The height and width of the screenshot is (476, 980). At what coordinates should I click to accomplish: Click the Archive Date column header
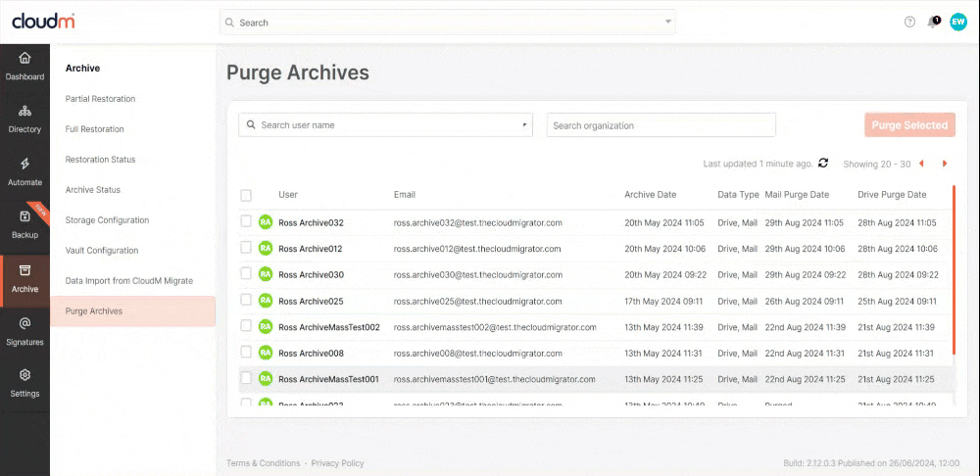(650, 195)
